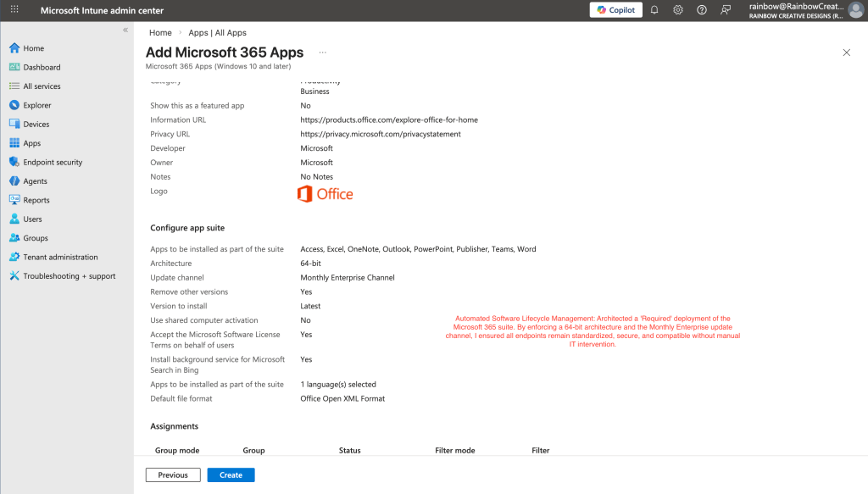Open the ellipsis more options menu

322,53
